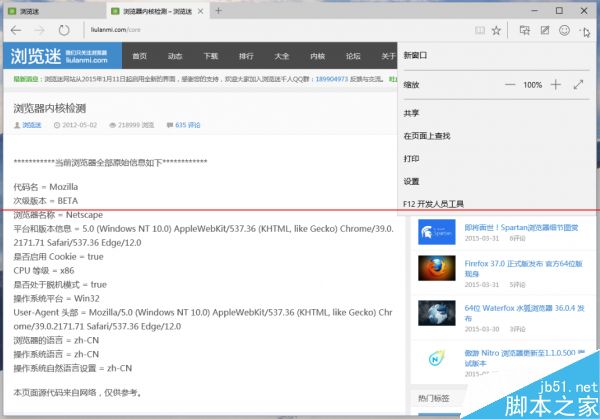Open 排行 in site navigation
600x419 pixels.
pyautogui.click(x=246, y=56)
